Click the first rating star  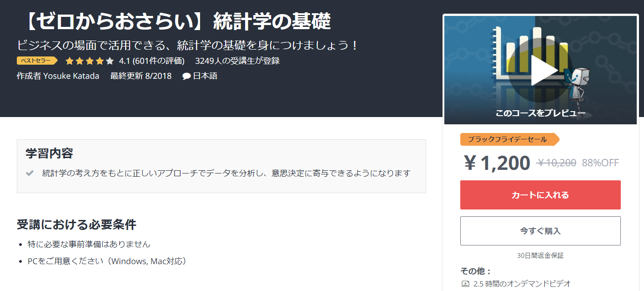point(70,61)
